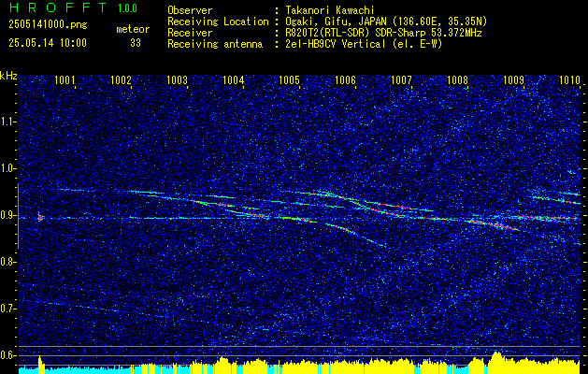Select the file name 2505141000.png
Image resolution: width=588 pixels, height=374 pixels.
click(x=48, y=25)
